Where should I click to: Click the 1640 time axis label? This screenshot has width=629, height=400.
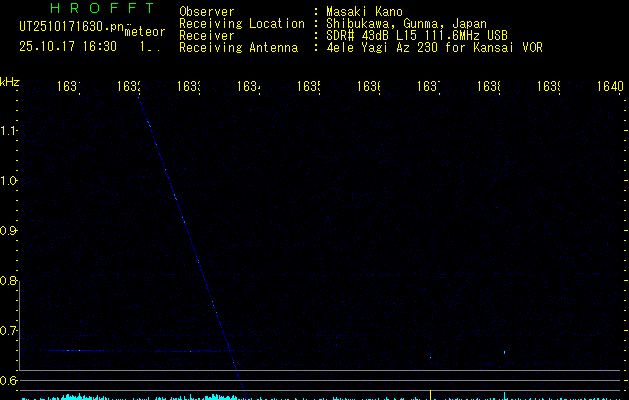coord(610,86)
